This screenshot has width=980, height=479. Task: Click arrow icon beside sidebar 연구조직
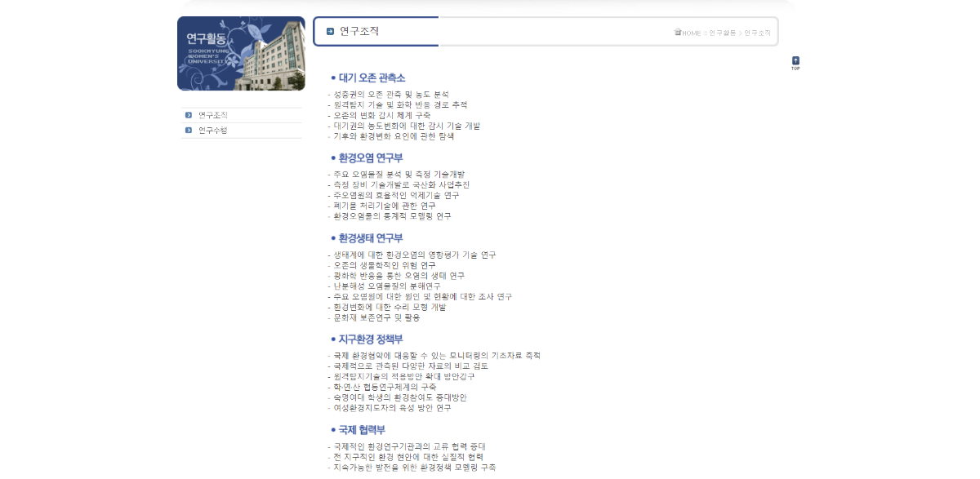(189, 115)
